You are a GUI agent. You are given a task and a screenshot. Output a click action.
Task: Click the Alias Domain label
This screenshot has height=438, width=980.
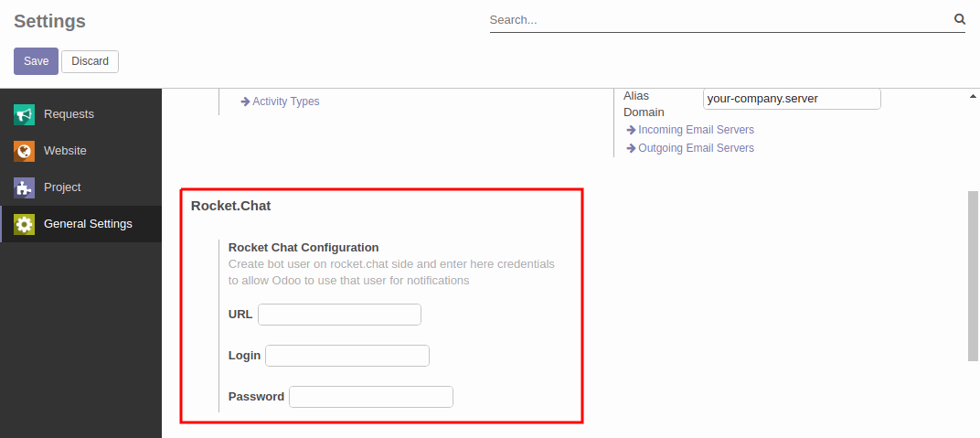pos(644,103)
